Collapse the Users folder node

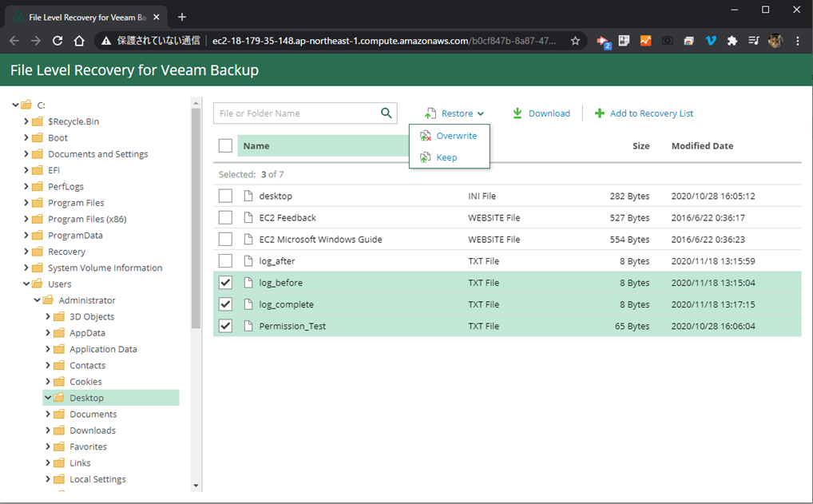tap(26, 284)
